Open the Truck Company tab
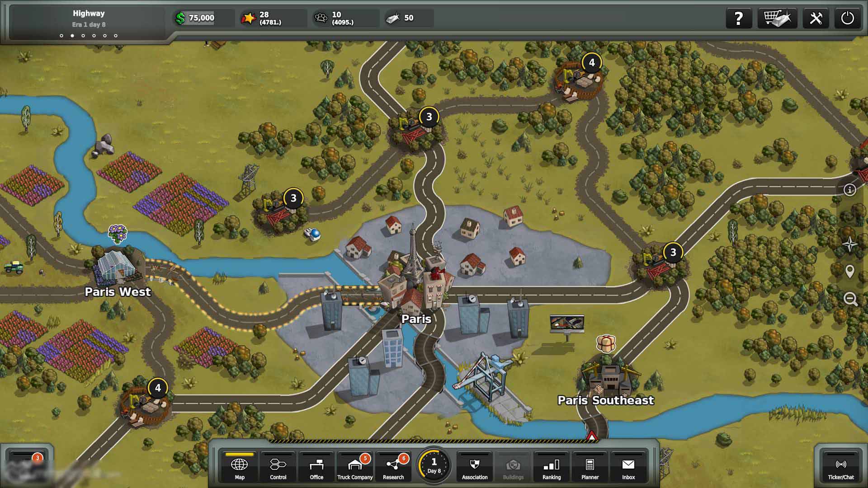Image resolution: width=868 pixels, height=488 pixels. pyautogui.click(x=355, y=468)
